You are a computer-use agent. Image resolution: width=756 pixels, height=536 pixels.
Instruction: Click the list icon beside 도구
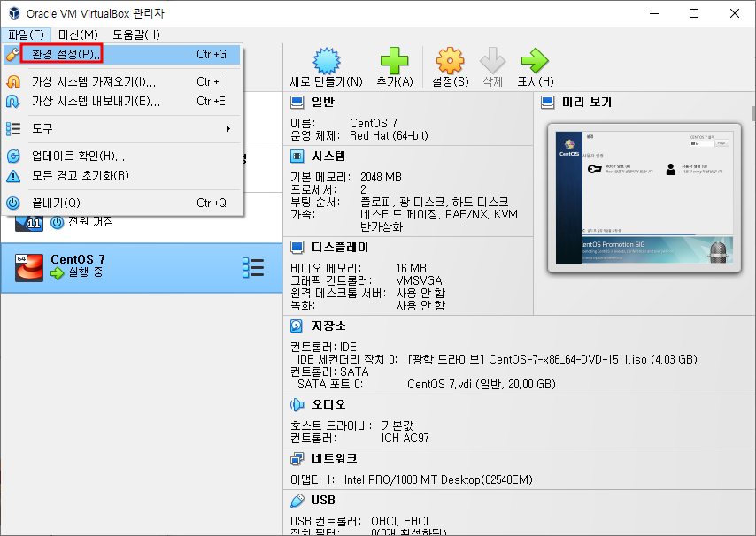click(x=13, y=128)
